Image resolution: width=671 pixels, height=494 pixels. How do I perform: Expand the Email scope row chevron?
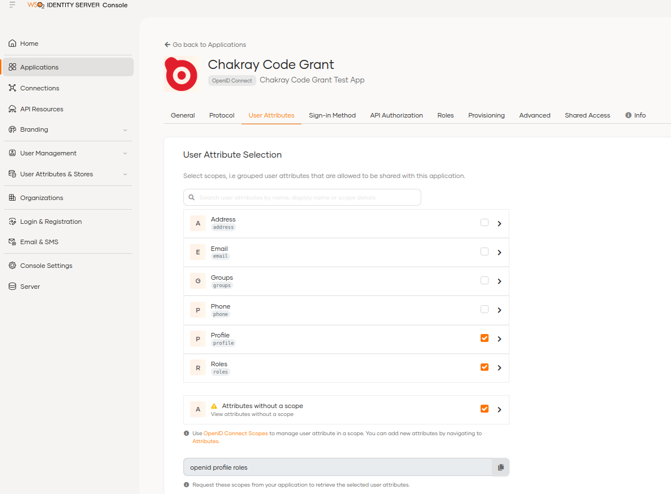[x=499, y=252]
